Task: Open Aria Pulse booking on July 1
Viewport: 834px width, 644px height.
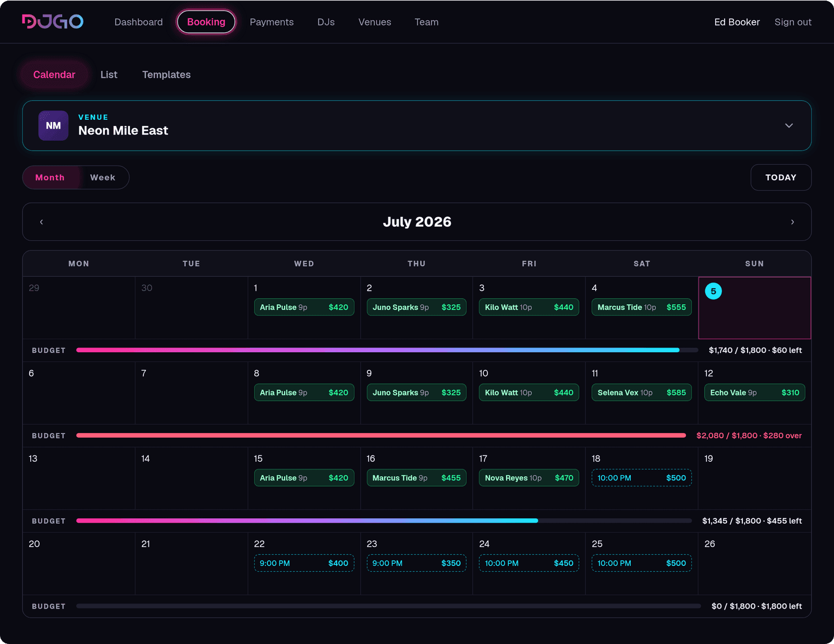Action: [x=304, y=307]
